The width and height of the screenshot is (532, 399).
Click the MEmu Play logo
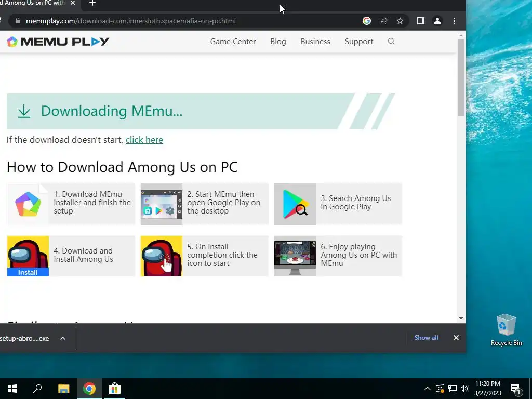pyautogui.click(x=58, y=42)
